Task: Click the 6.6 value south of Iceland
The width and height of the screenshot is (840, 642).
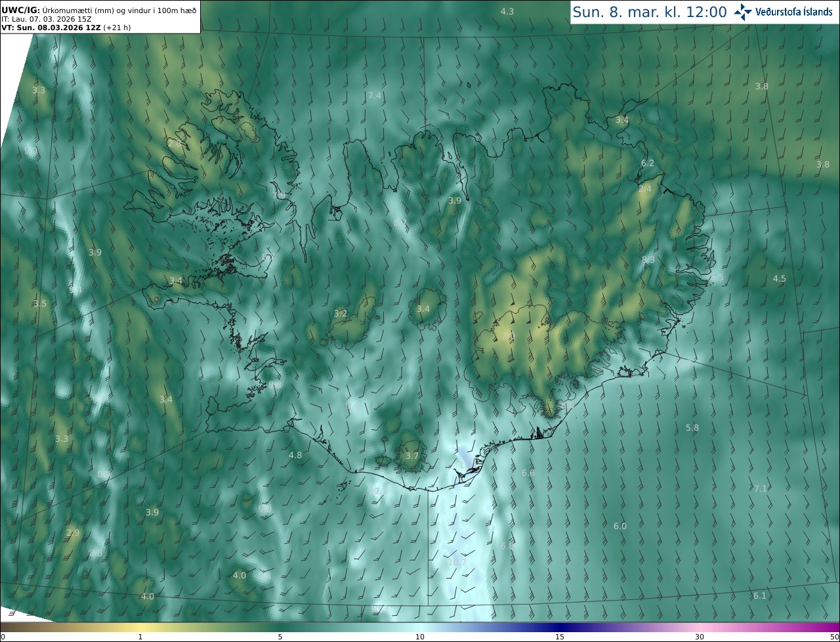Action: [528, 473]
